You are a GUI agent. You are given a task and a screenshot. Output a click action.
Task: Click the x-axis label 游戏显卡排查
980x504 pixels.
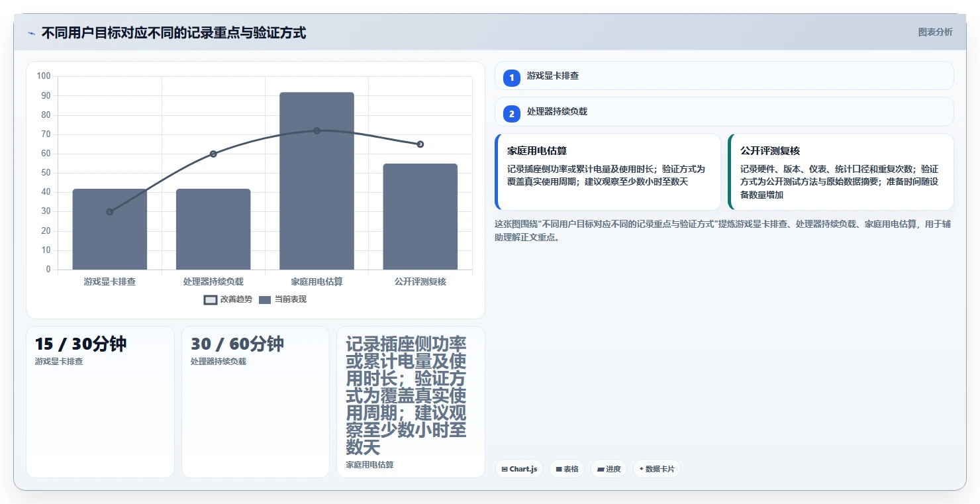[110, 281]
